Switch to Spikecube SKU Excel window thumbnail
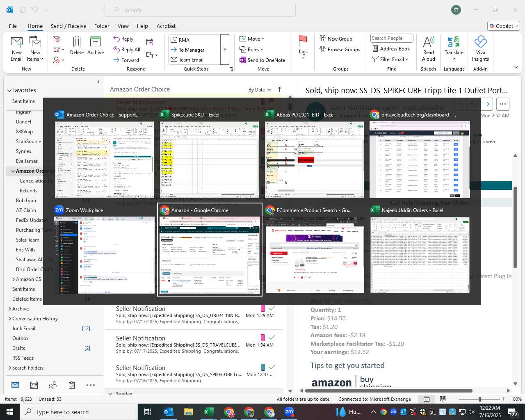The image size is (525, 420). coord(210,155)
